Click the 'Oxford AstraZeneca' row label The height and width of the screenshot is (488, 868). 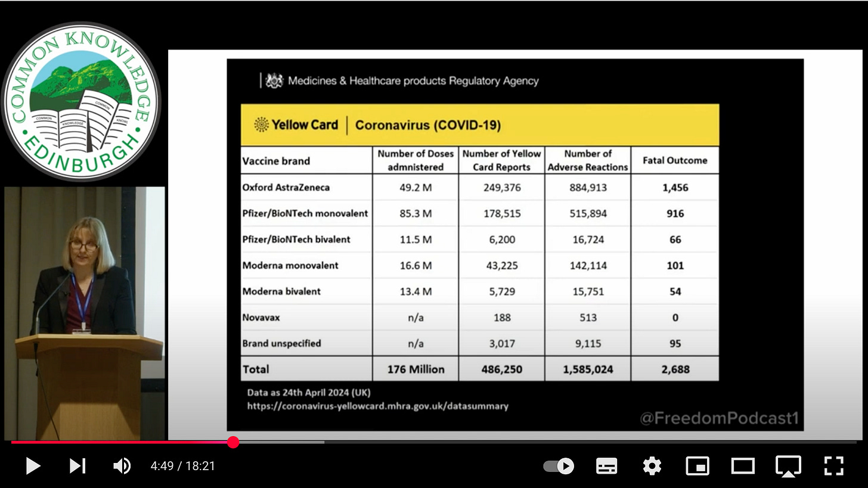286,187
